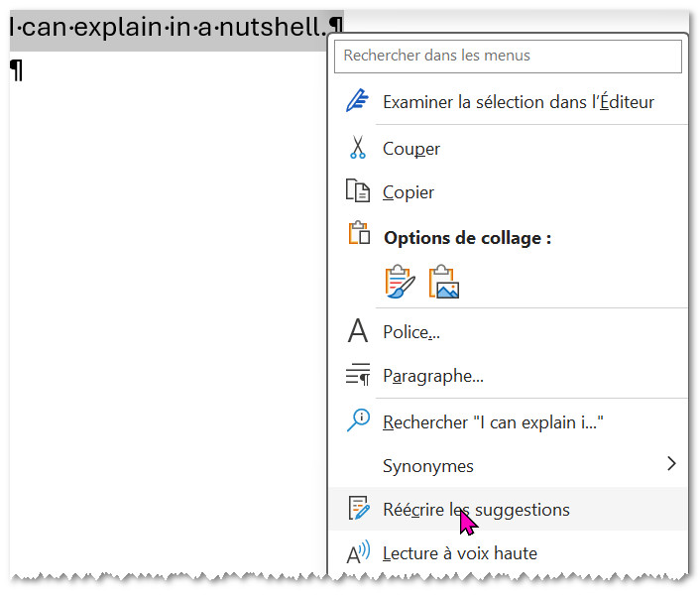The image size is (700, 597).
Task: Open Police... font dialog entry
Action: coord(411,333)
